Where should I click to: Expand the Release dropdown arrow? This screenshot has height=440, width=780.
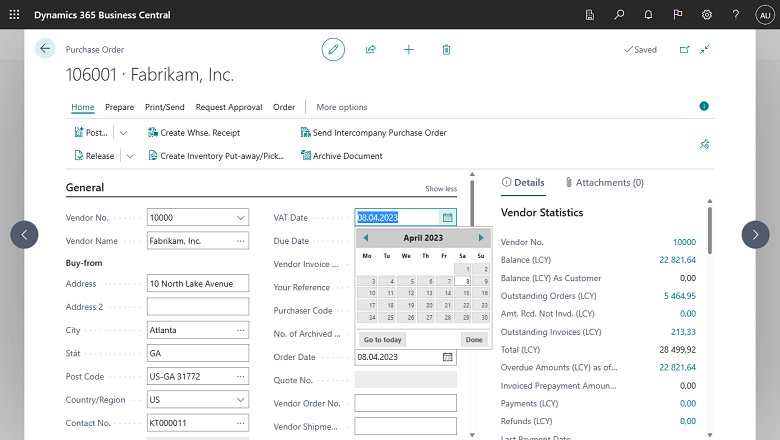click(130, 156)
